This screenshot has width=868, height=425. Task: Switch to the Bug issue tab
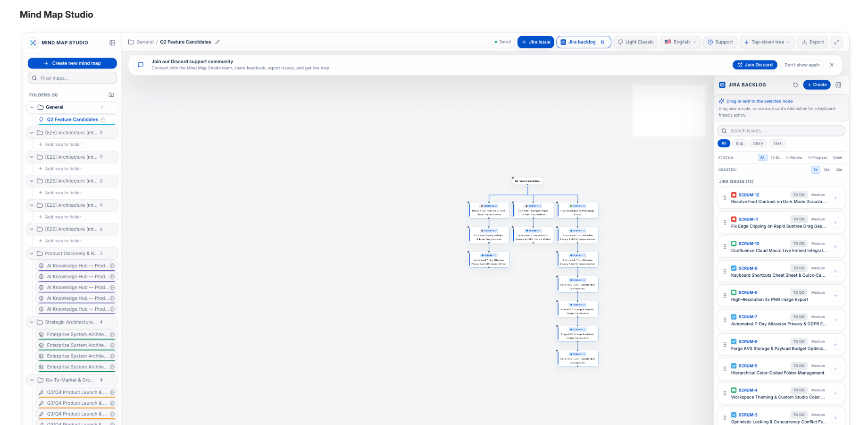point(739,144)
